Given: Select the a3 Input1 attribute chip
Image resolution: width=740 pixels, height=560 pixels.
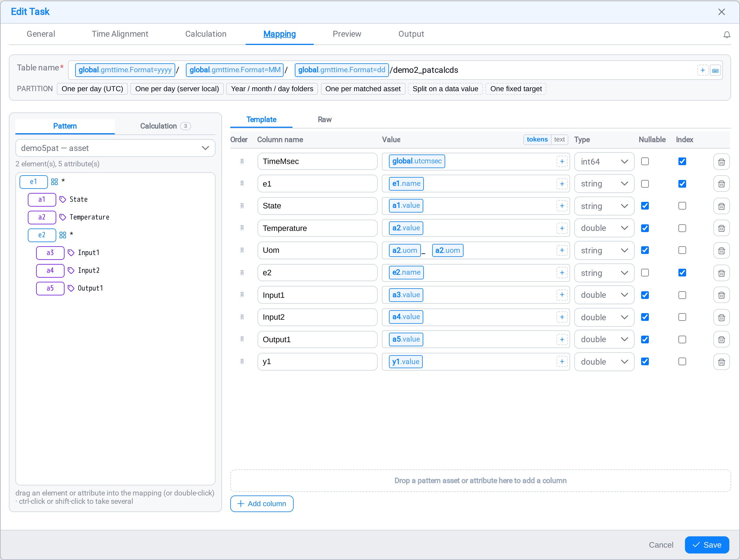Looking at the screenshot, I should (50, 252).
